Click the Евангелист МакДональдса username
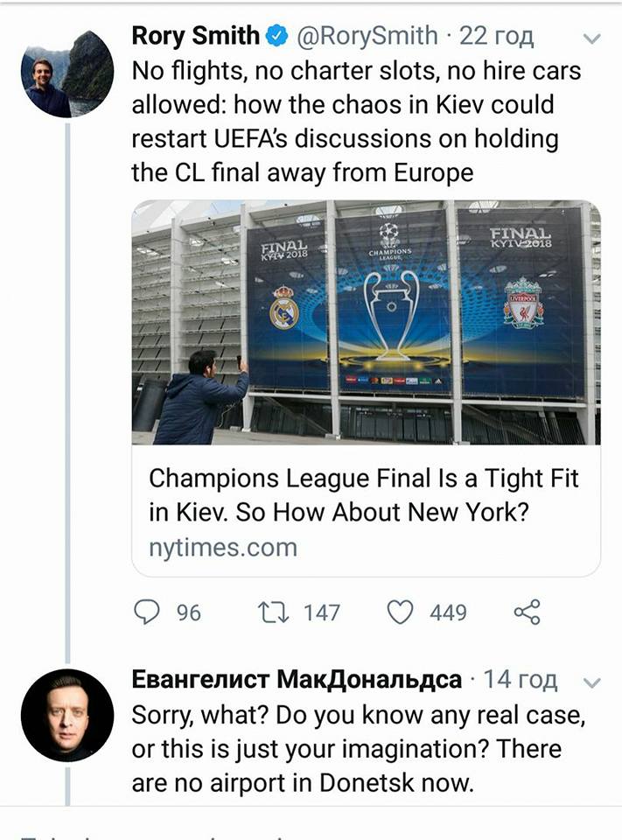The width and height of the screenshot is (622, 840). (x=297, y=680)
